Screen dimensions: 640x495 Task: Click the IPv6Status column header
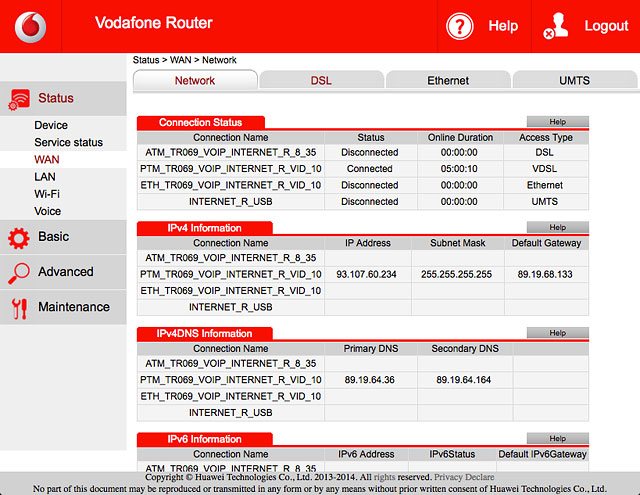tap(452, 454)
